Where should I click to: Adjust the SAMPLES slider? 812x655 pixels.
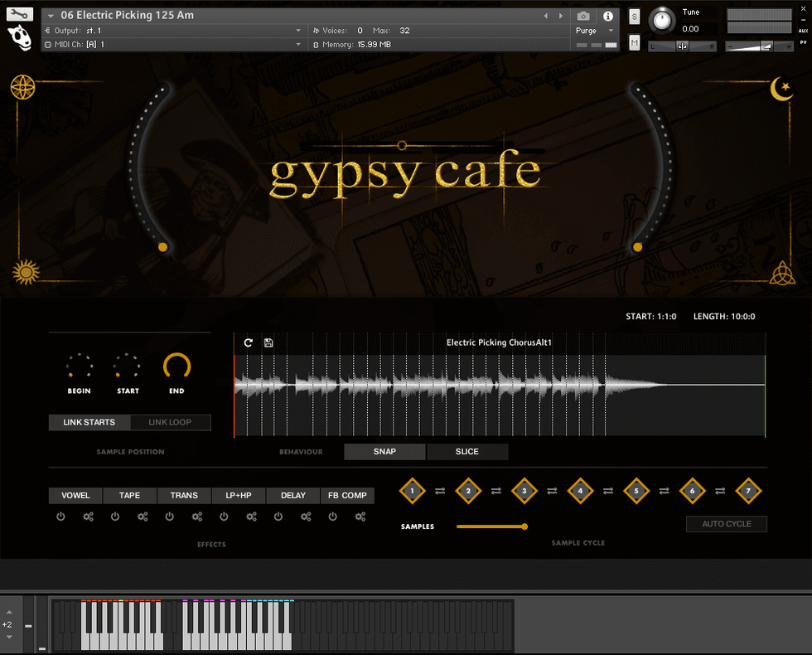tap(524, 526)
